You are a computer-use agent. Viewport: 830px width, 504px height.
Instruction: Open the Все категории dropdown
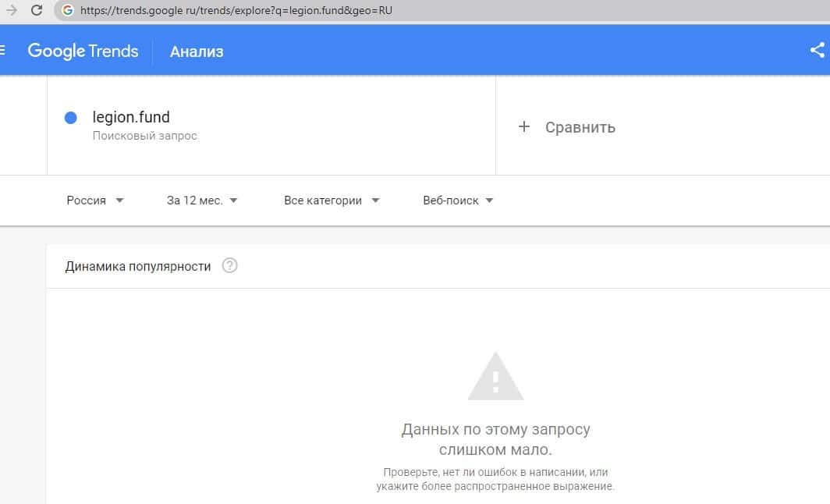(x=332, y=201)
